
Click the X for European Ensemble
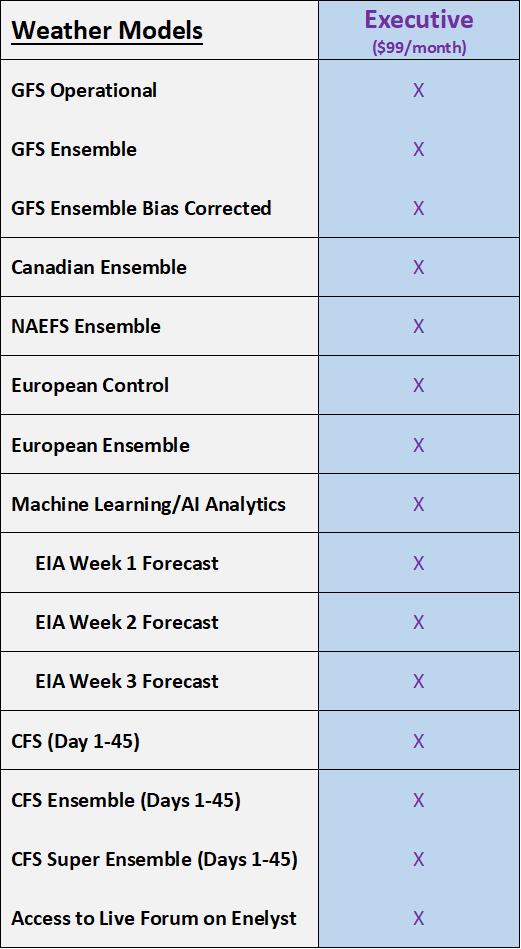click(x=418, y=445)
